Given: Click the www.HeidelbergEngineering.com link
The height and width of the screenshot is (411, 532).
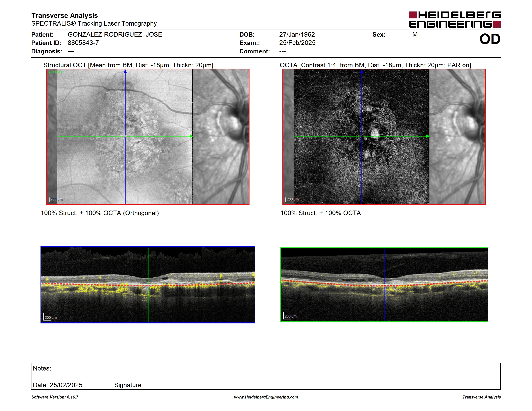Looking at the screenshot, I should coord(266,397).
